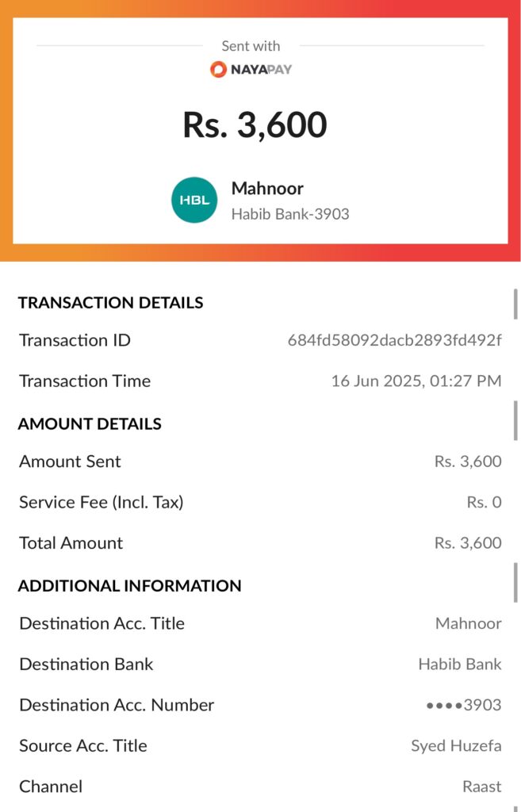Tap the masked account number ending 3903

[464, 705]
